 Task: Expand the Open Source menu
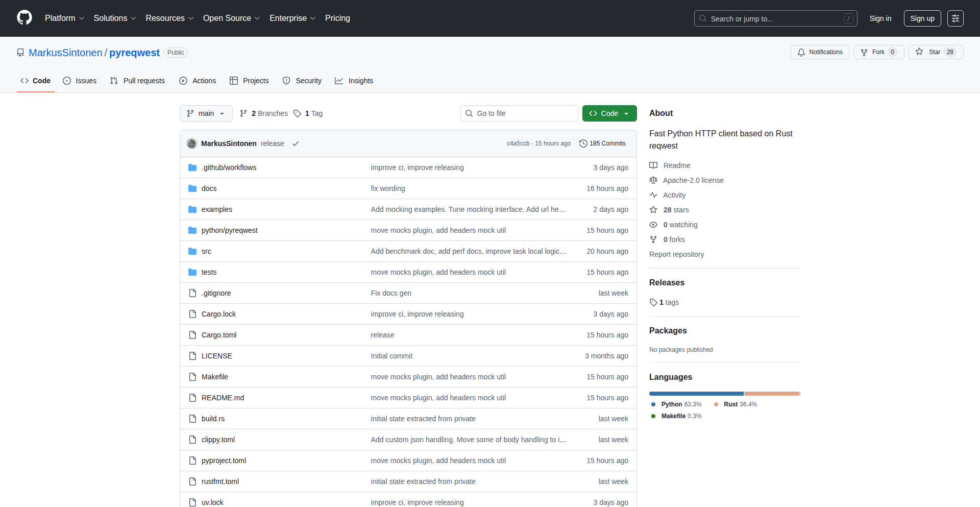click(231, 18)
